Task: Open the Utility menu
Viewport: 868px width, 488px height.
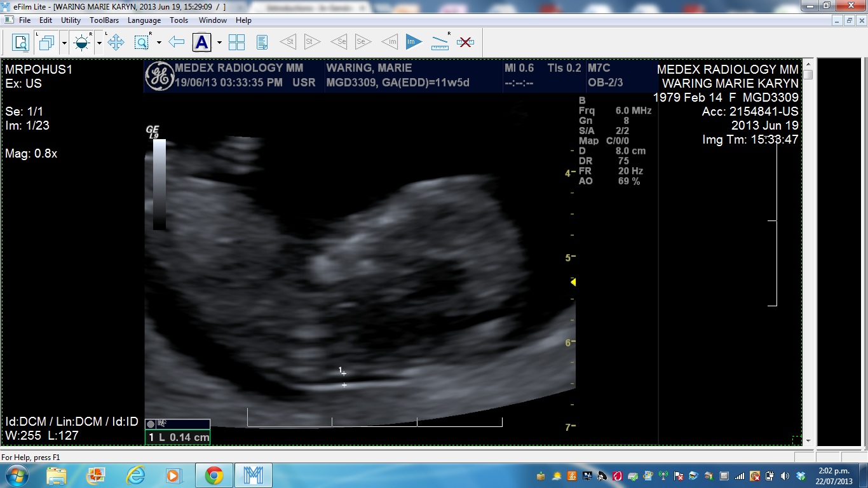Action: click(71, 20)
